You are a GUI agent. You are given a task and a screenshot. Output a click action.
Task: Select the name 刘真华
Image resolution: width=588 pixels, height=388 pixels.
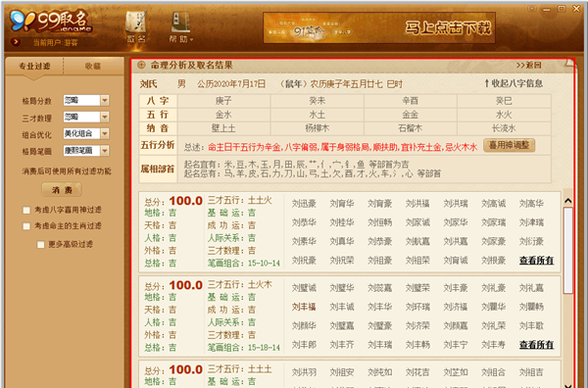pos(342,241)
